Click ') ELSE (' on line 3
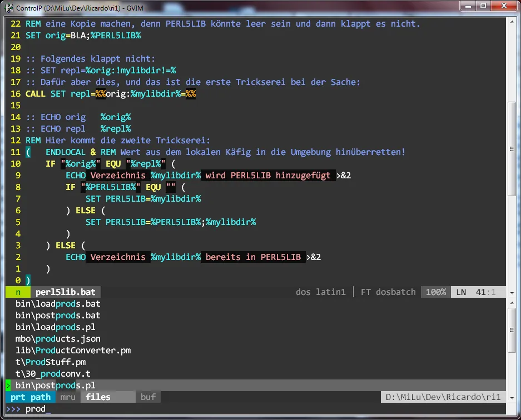Viewport: 521px width, 420px height. [66, 246]
